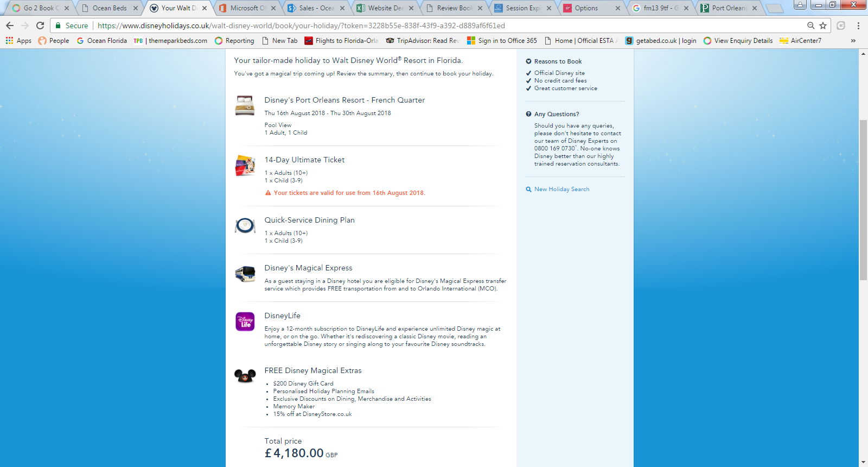Open the Ocean Florida bookmark
This screenshot has height=467, width=868.
pos(102,41)
